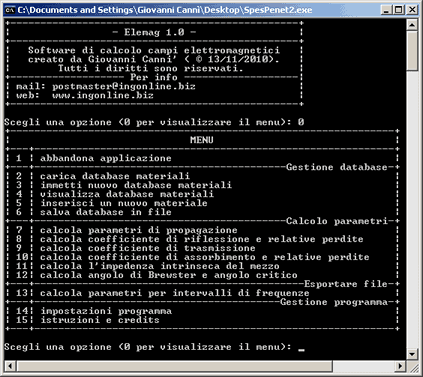
Task: Close the SpesPenet2.exe console window
Action: click(412, 10)
